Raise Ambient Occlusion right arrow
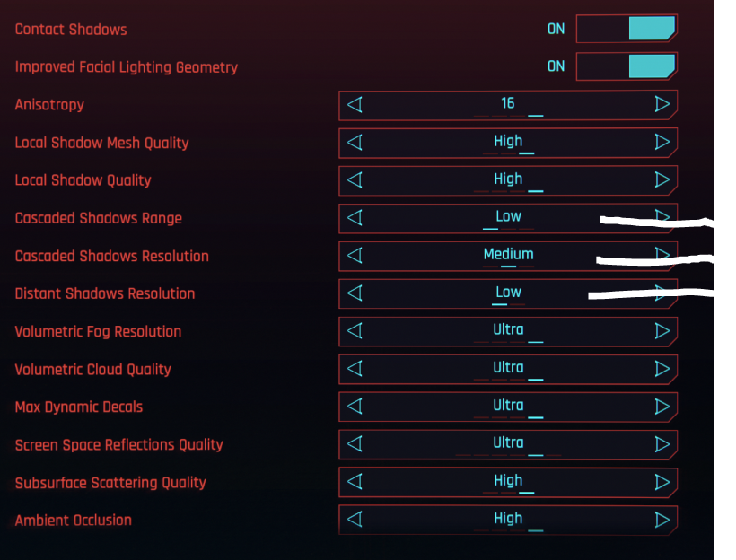Screen dimensions: 736x560 click(662, 519)
